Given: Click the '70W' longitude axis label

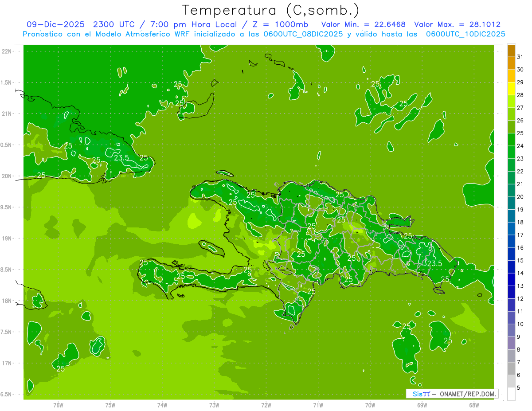Looking at the screenshot, I should tap(370, 405).
